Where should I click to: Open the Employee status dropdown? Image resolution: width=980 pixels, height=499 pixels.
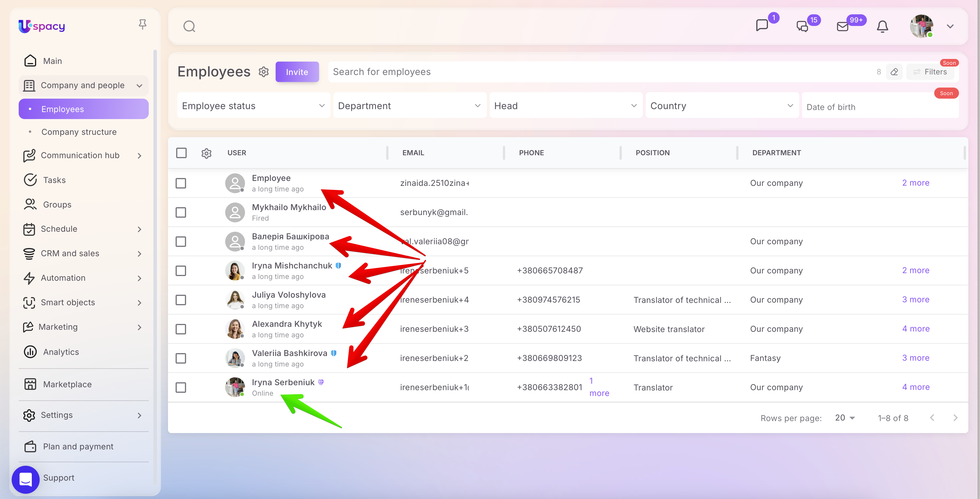[253, 106]
